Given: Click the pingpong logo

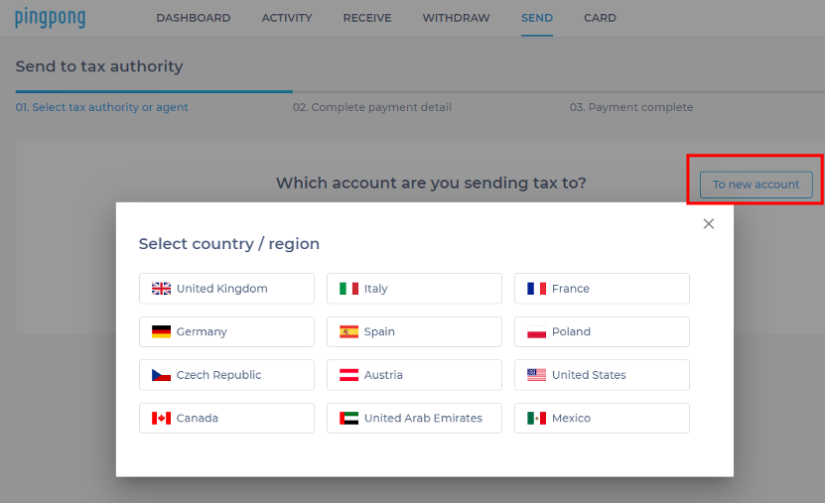Looking at the screenshot, I should click(x=50, y=18).
